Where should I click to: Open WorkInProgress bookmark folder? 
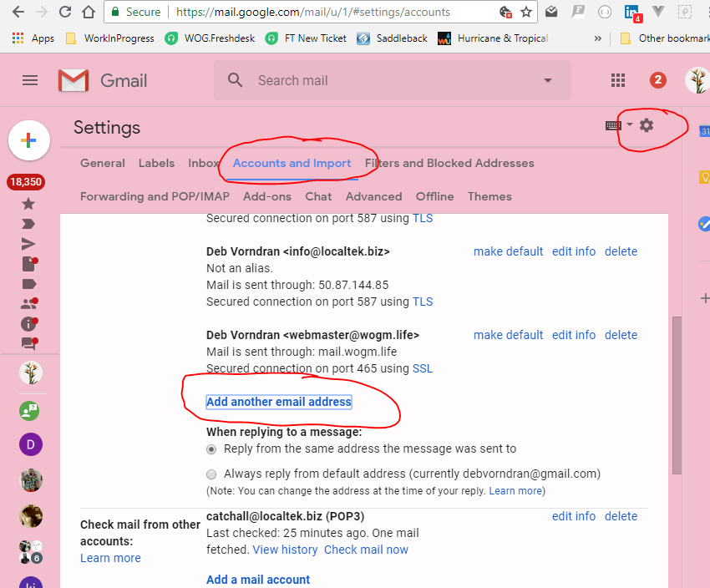tap(110, 38)
